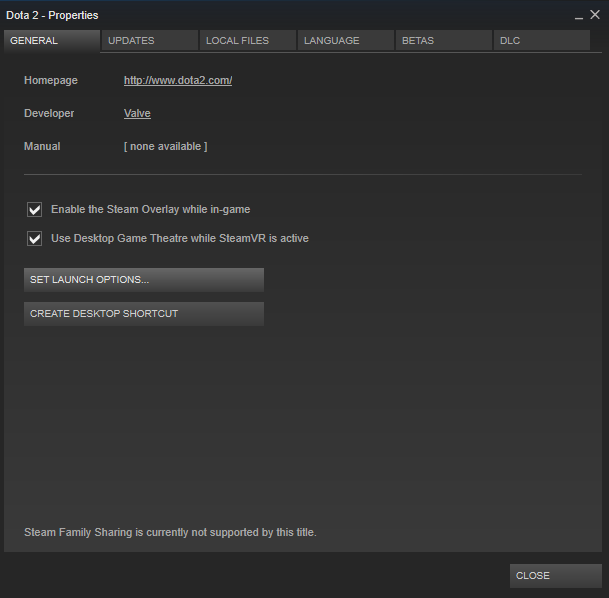Click the Steam Family Sharing notice text
The width and height of the screenshot is (609, 598).
pyautogui.click(x=170, y=532)
